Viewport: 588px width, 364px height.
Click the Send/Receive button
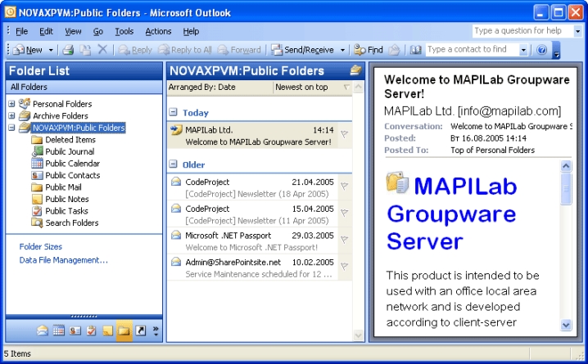click(x=304, y=50)
